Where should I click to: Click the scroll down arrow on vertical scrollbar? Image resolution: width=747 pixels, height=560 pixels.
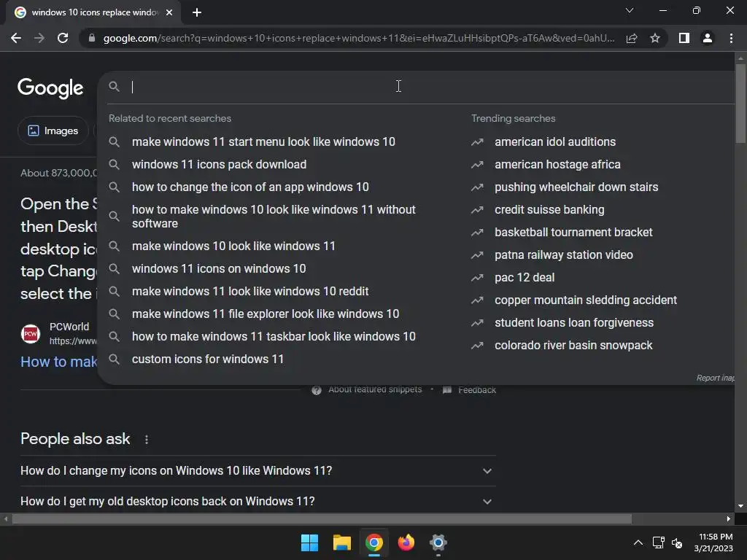(740, 506)
